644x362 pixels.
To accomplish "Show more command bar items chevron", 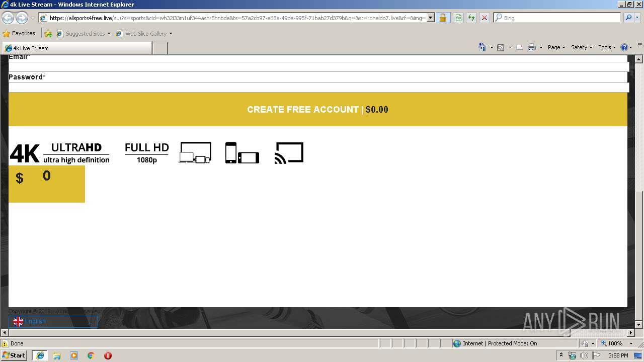I will 639,45.
